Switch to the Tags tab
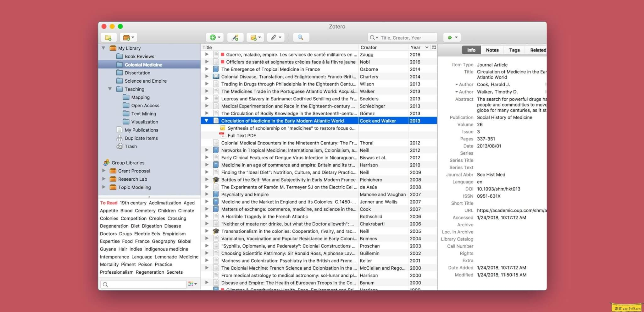The width and height of the screenshot is (644, 312). 514,50
